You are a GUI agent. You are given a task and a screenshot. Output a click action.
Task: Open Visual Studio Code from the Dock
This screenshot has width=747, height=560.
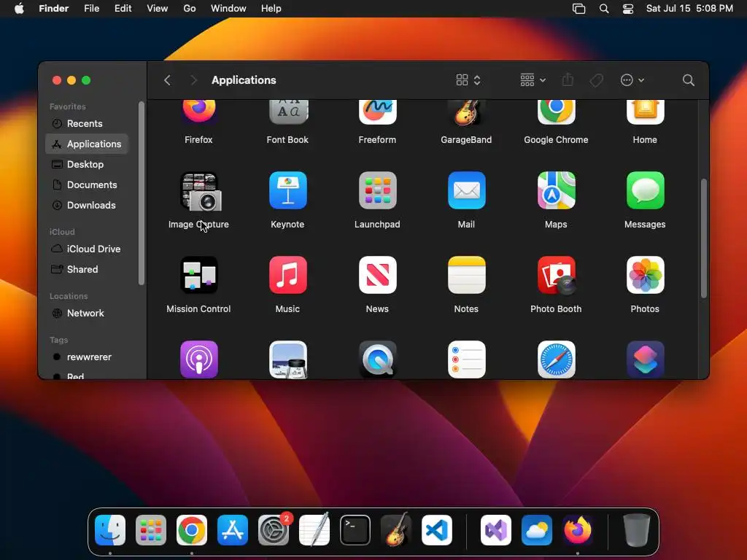[x=437, y=530]
